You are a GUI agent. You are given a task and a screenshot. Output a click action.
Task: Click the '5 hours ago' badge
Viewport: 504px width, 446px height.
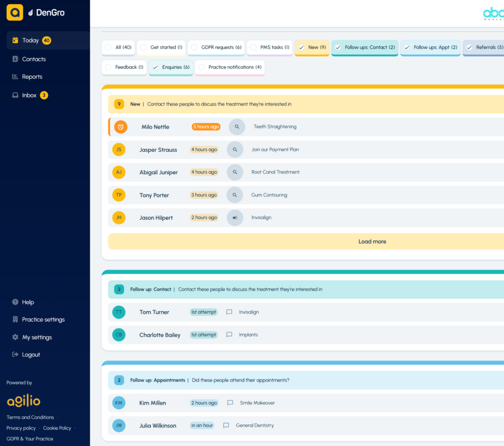click(206, 127)
